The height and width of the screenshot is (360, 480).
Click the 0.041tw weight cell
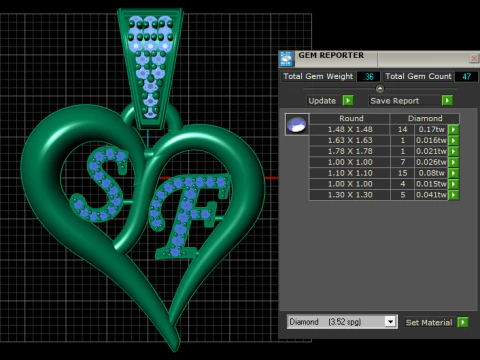pos(431,195)
